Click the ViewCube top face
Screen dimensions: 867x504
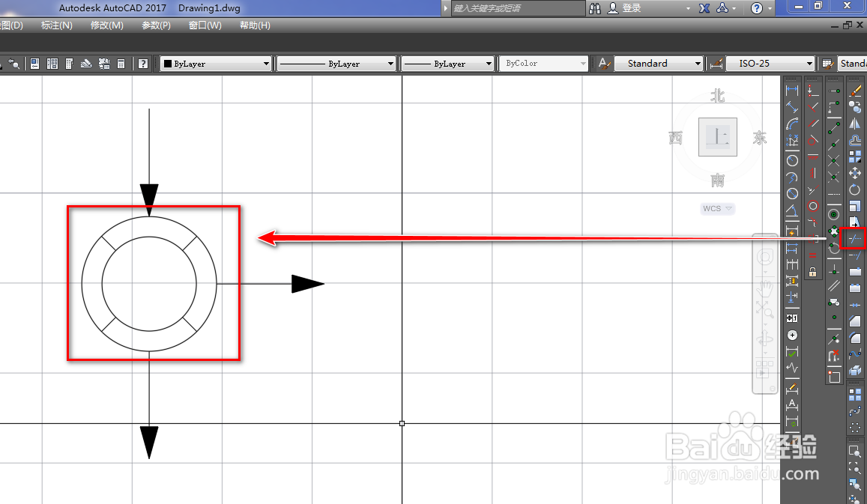pyautogui.click(x=718, y=136)
